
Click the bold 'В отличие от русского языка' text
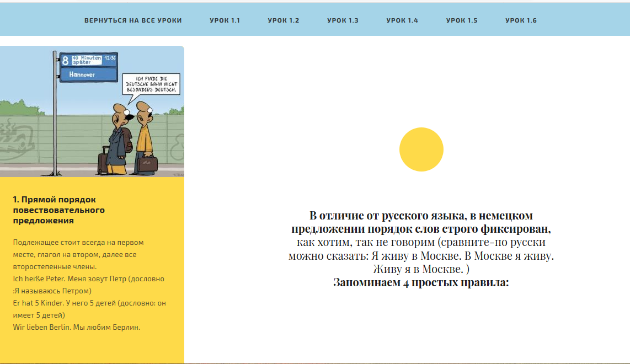click(420, 216)
